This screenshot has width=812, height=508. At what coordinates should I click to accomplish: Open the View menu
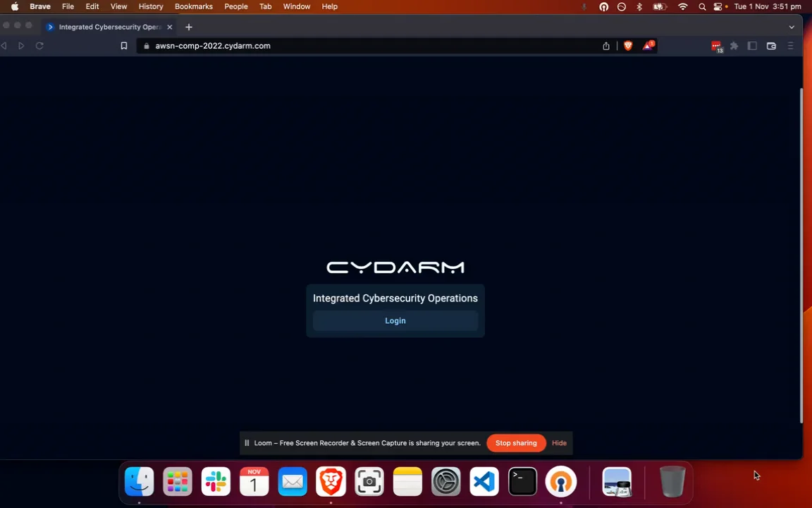[x=118, y=7]
